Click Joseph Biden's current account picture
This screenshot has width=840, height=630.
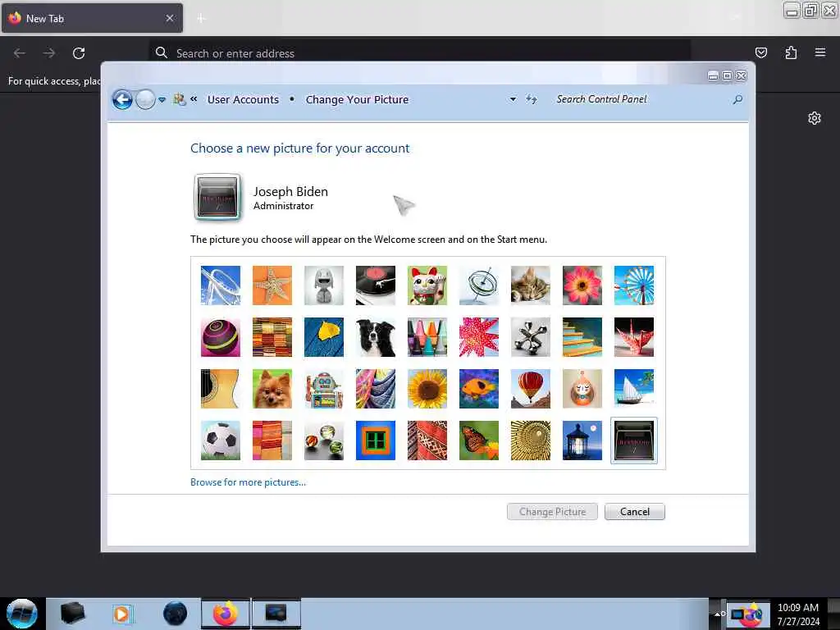pyautogui.click(x=217, y=197)
